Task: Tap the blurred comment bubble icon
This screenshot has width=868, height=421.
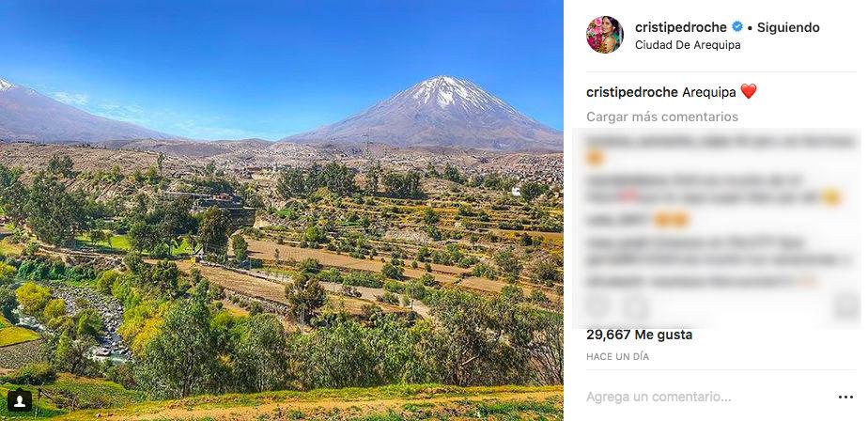Action: pyautogui.click(x=635, y=306)
